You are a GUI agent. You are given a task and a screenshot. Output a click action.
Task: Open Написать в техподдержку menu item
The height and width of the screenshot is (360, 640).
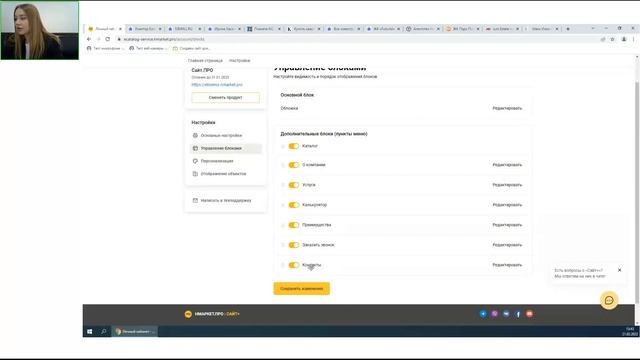(225, 200)
